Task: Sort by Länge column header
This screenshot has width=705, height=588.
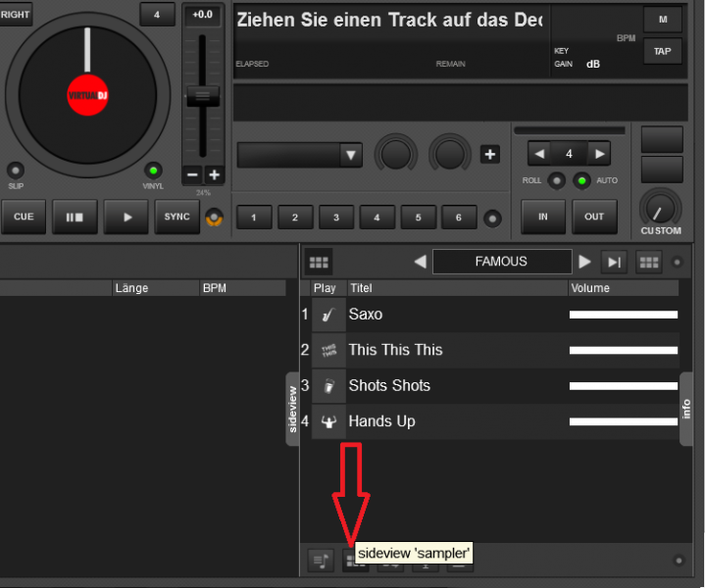Action: pos(155,288)
